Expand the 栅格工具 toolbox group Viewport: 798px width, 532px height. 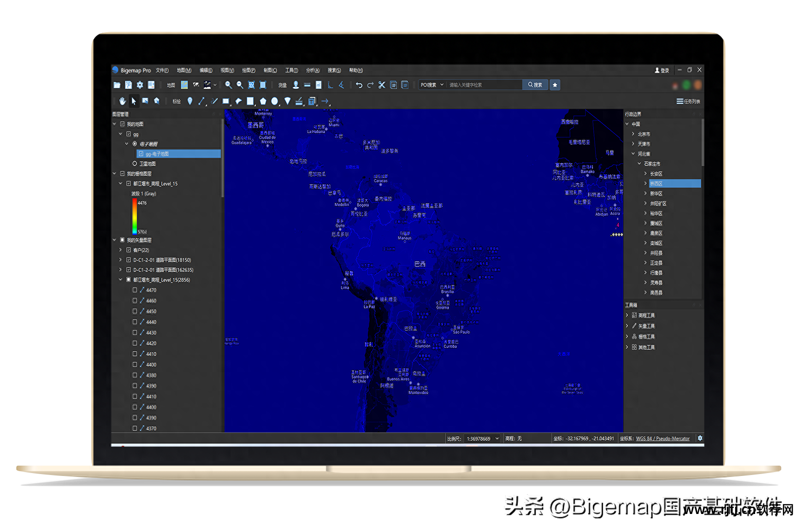coord(627,337)
